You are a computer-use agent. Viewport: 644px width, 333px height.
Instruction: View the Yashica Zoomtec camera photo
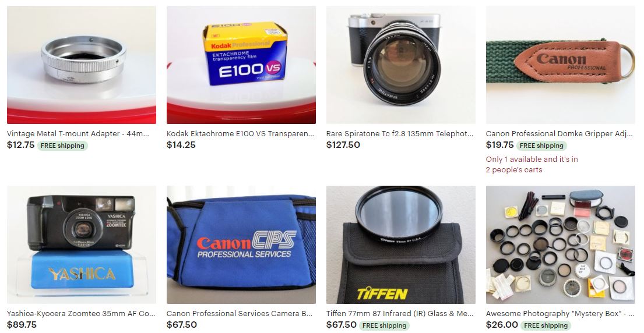(82, 245)
